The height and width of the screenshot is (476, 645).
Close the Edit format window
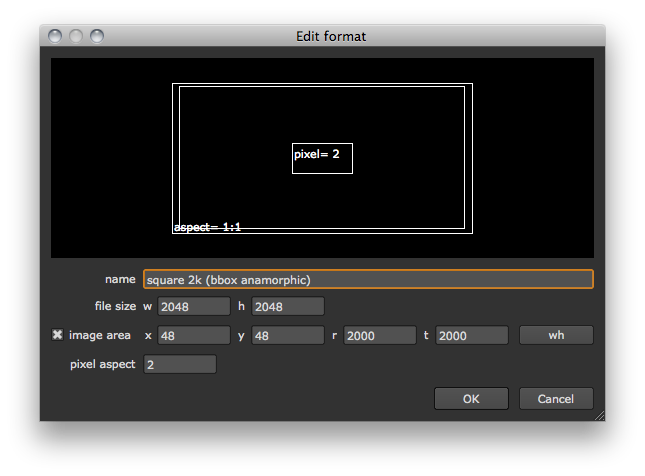(54, 36)
